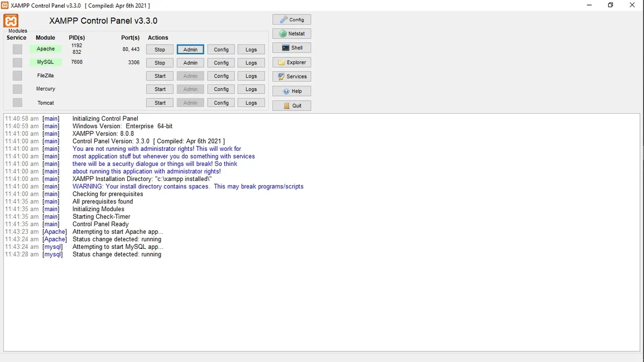Open Tomcat Config options
Screen dimensions: 644x362
tap(221, 103)
